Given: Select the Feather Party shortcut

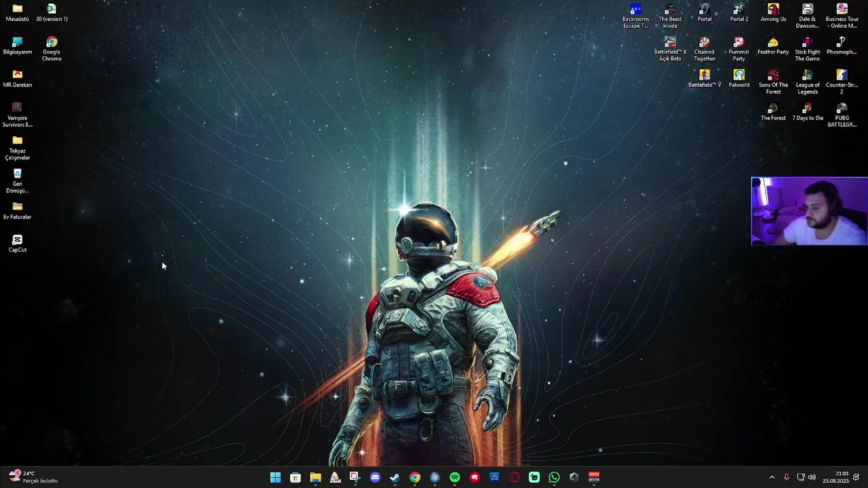Looking at the screenshot, I should (773, 46).
